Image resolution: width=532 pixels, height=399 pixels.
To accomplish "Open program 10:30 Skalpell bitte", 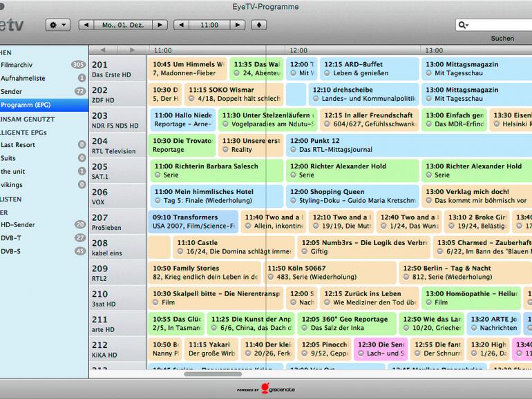I will [x=216, y=298].
